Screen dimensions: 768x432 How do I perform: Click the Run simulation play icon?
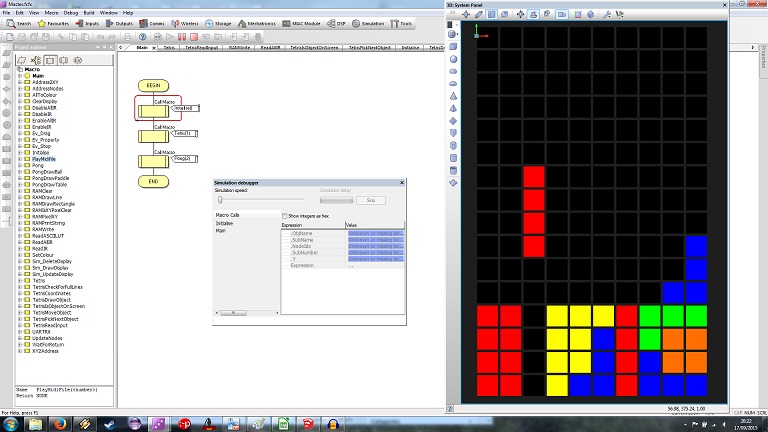point(169,37)
